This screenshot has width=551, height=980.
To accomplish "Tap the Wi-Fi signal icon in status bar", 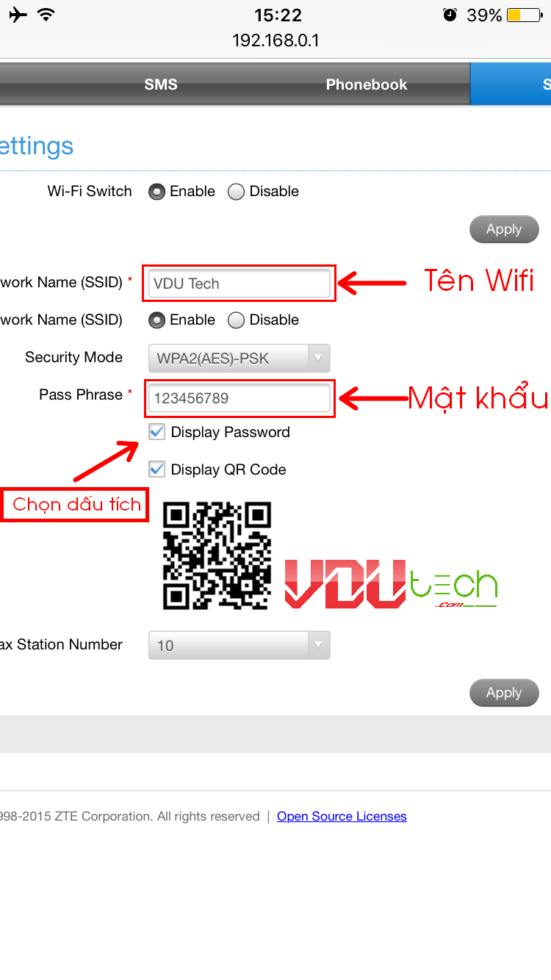I will [46, 15].
